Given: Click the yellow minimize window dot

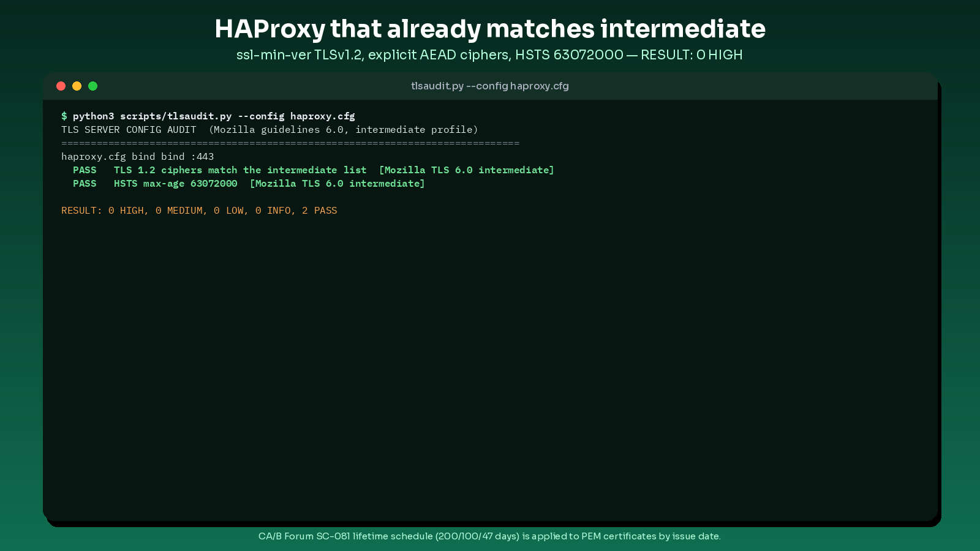Looking at the screenshot, I should [x=77, y=86].
